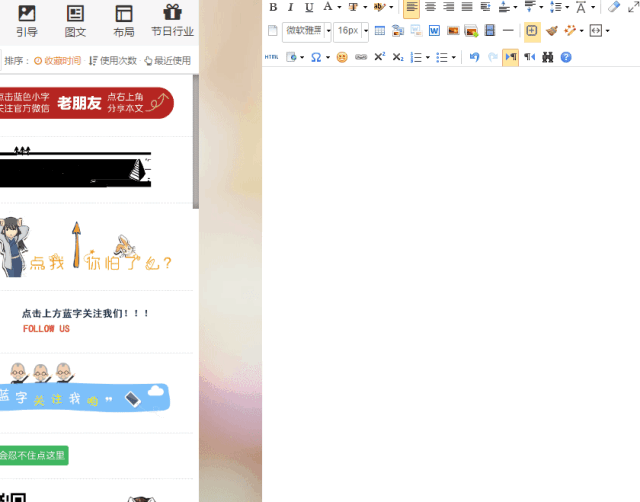Screen dimensions: 640x502
Task: Open the 引导 tab
Action: pos(27,21)
